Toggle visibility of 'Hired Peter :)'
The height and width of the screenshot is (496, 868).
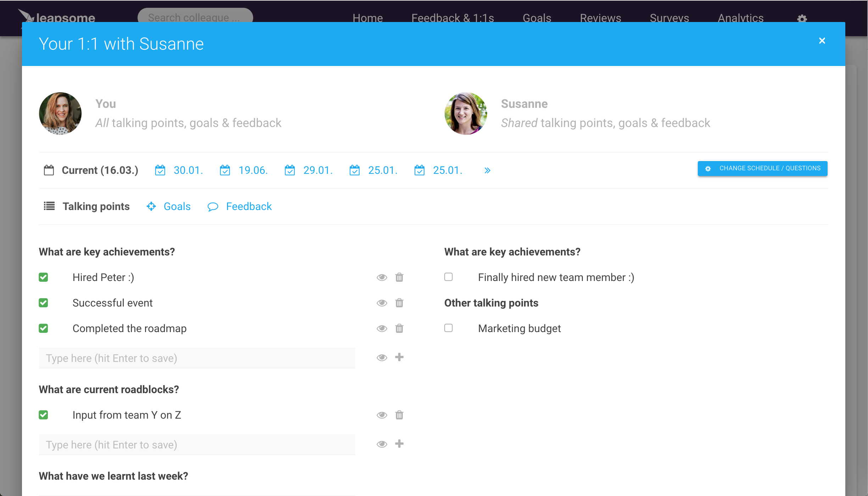coord(382,277)
